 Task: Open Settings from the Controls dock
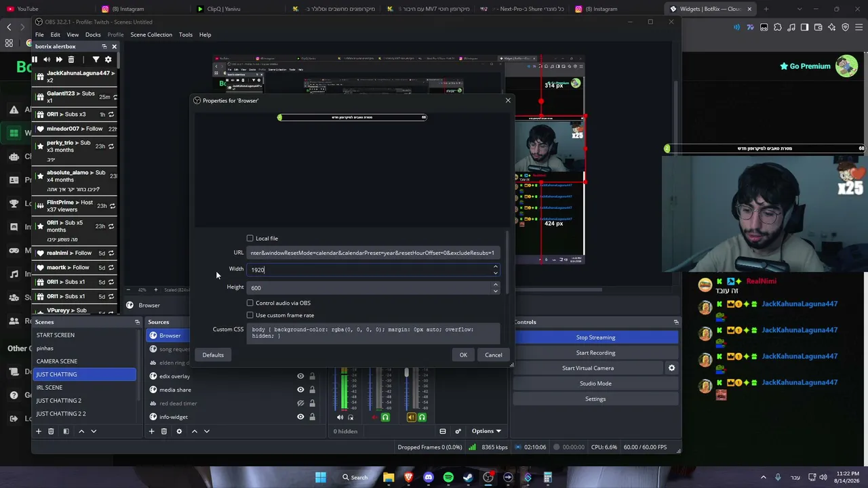595,399
